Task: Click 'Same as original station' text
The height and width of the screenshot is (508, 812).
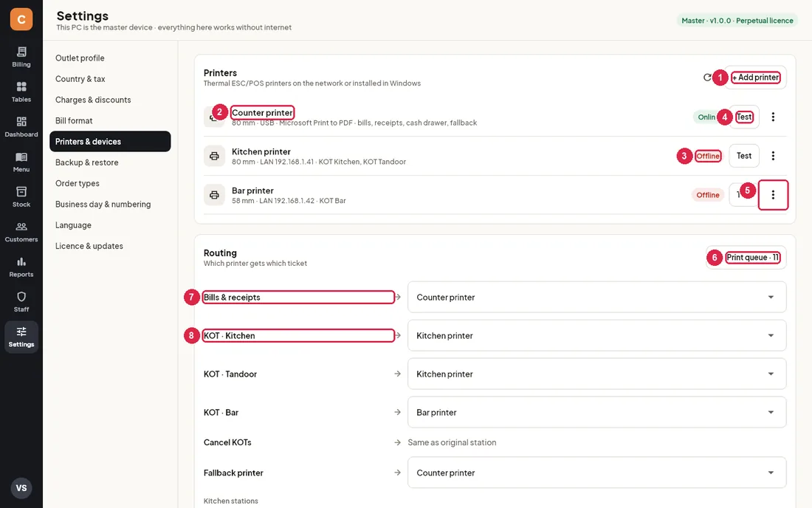Action: (452, 442)
